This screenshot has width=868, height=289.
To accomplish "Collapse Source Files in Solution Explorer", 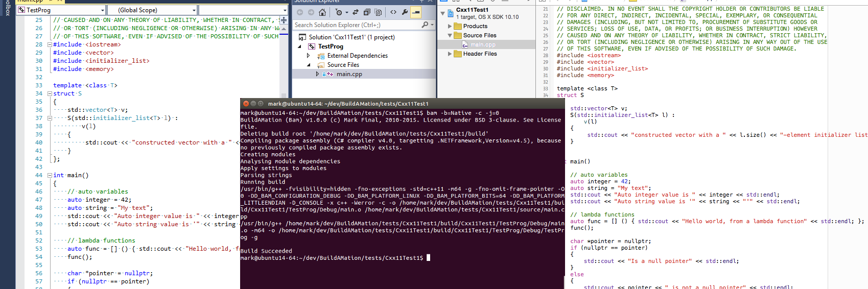I will point(308,65).
